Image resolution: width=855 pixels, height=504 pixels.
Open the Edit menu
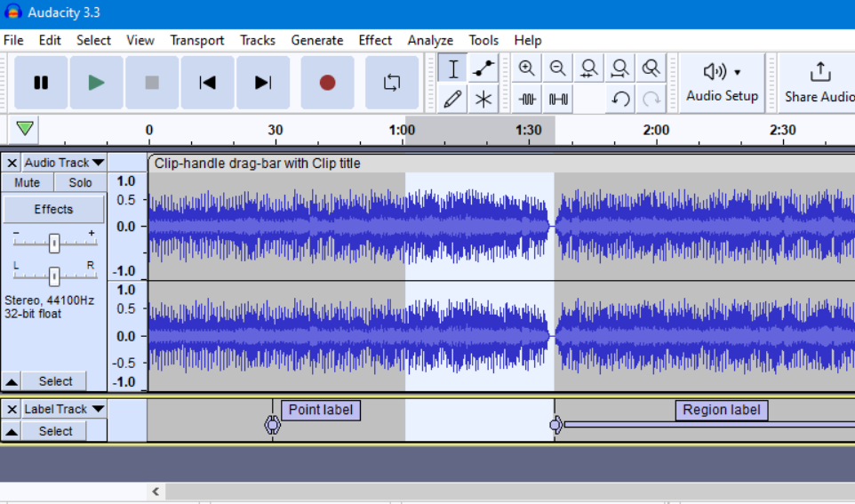pyautogui.click(x=50, y=40)
